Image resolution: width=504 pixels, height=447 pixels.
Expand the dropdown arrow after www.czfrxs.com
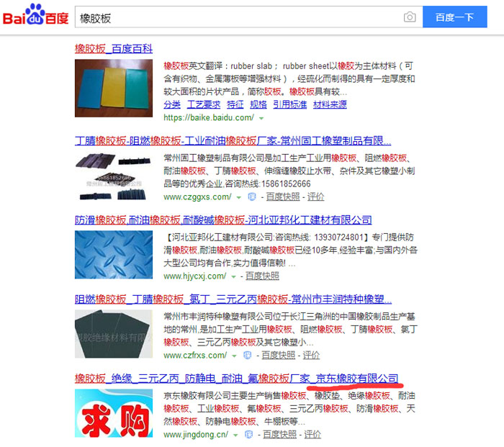(x=234, y=356)
